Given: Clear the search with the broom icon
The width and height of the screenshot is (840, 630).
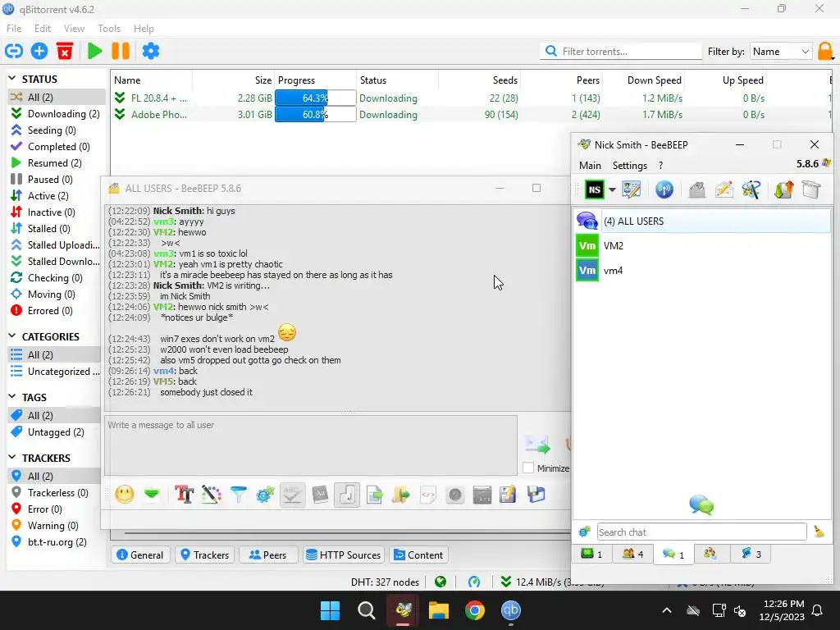Looking at the screenshot, I should [x=819, y=532].
